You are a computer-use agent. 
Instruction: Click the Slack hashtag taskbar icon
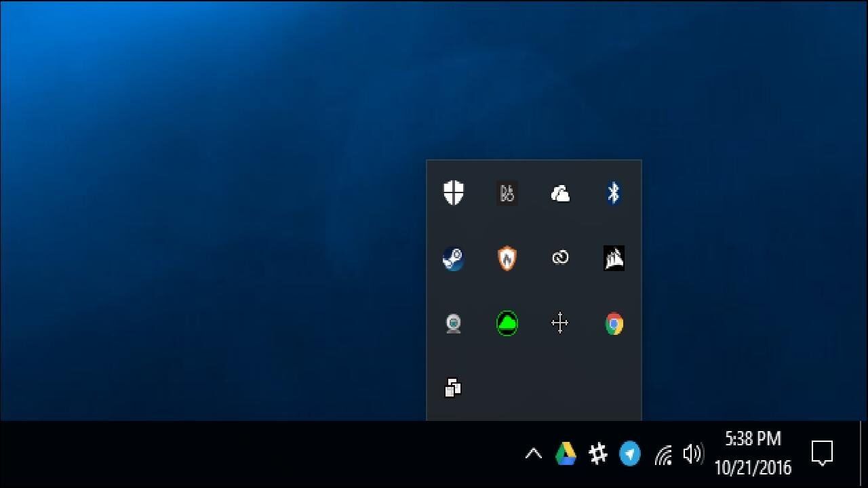[x=598, y=453]
